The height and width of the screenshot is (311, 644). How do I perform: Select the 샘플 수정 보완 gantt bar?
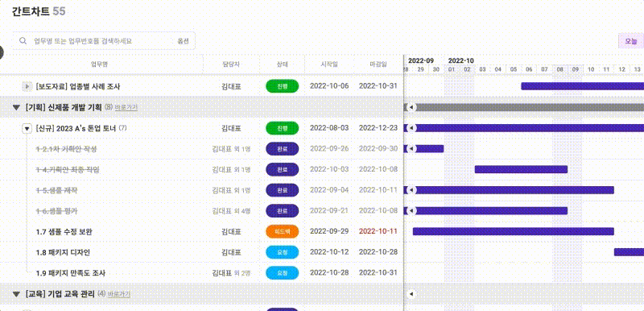514,231
